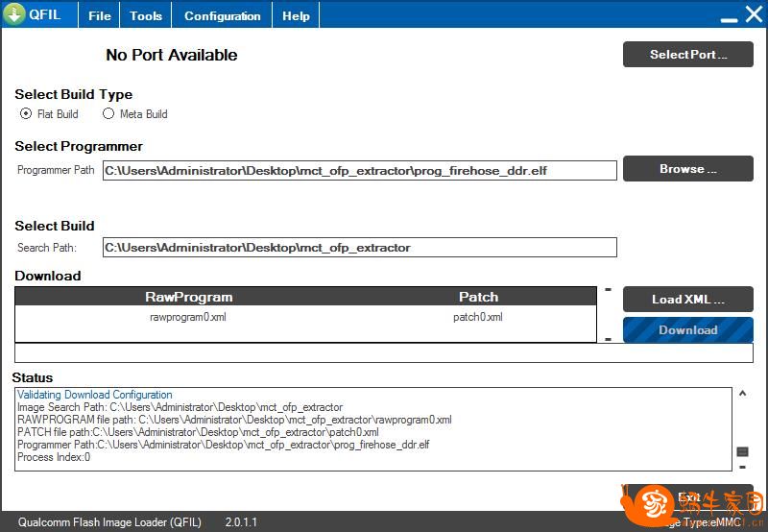Click the Programmer Path input field
This screenshot has height=532, width=768.
[x=359, y=171]
